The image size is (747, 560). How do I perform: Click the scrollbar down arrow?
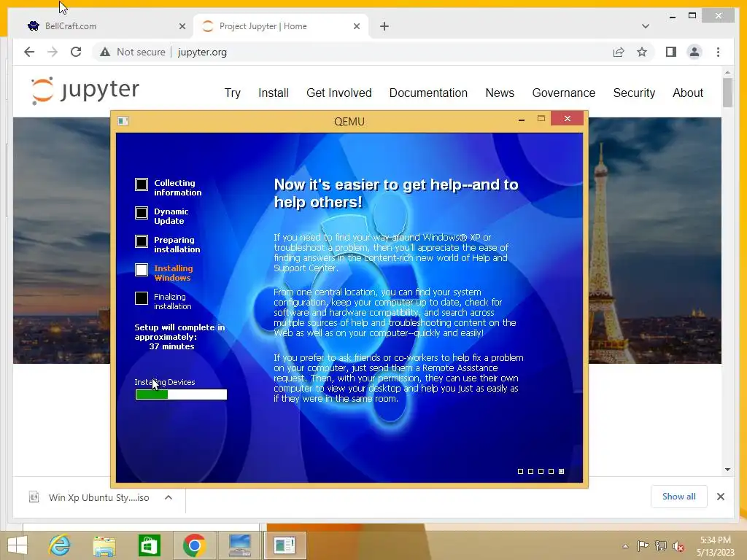click(727, 470)
